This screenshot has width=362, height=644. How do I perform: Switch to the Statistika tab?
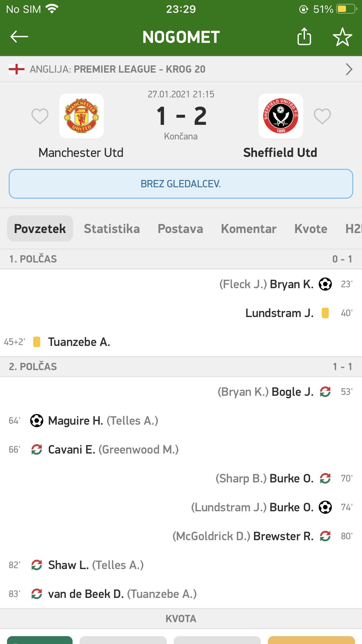tap(112, 229)
